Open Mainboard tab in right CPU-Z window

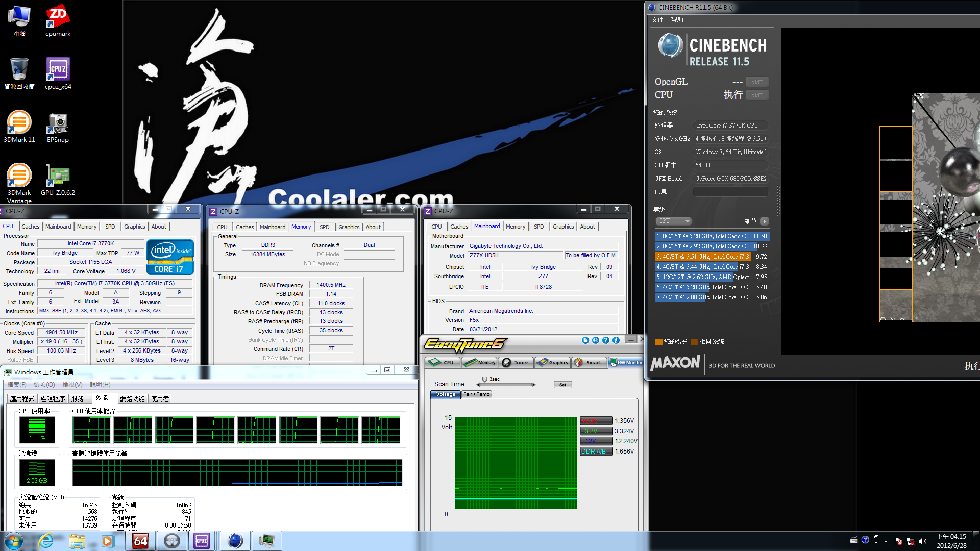[487, 227]
